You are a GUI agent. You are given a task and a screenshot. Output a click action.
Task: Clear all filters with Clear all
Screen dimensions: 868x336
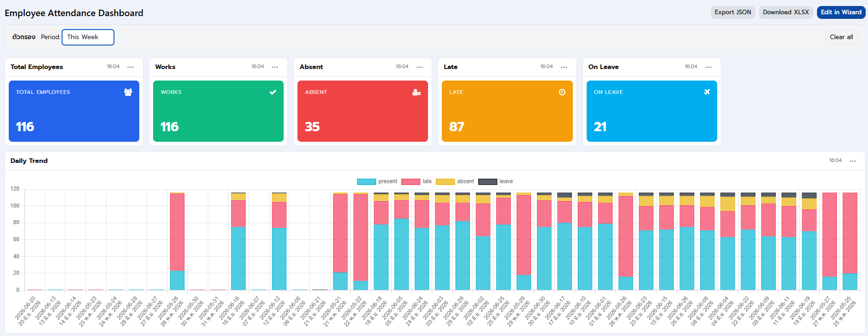click(x=841, y=37)
